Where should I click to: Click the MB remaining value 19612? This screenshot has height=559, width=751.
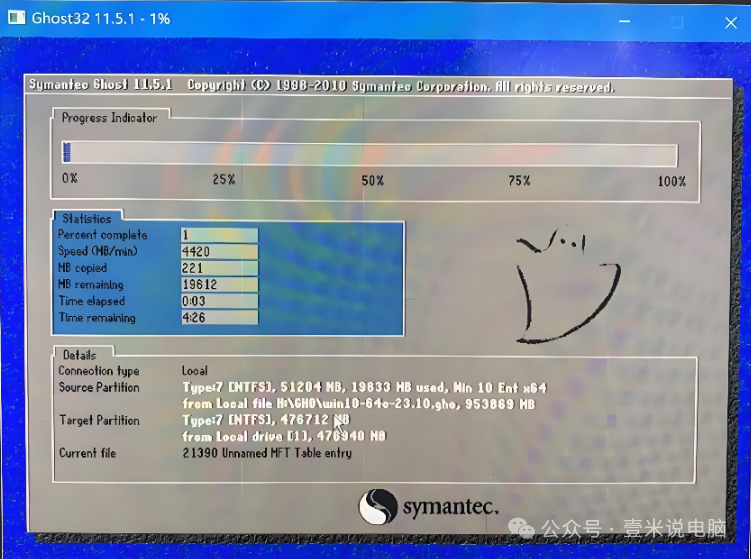pos(218,285)
